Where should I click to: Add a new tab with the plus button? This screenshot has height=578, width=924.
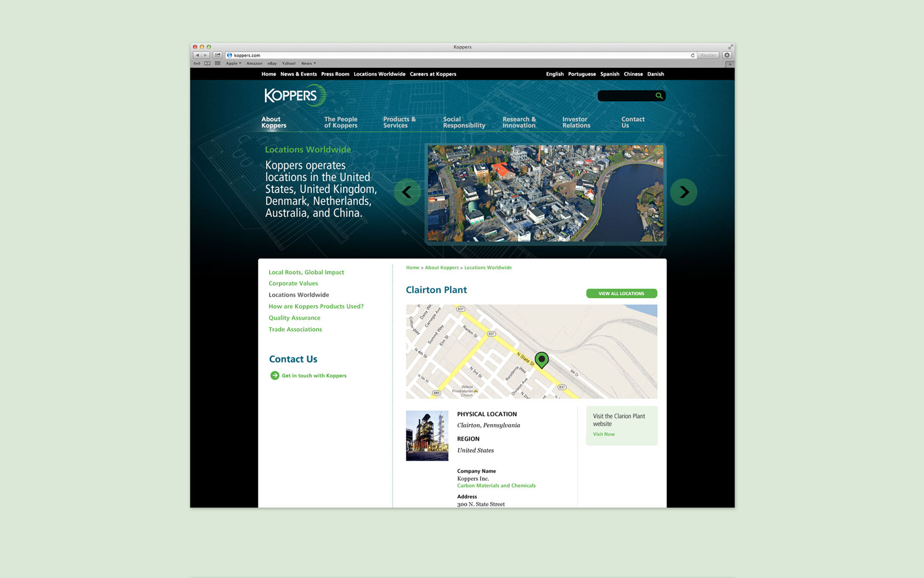click(730, 64)
